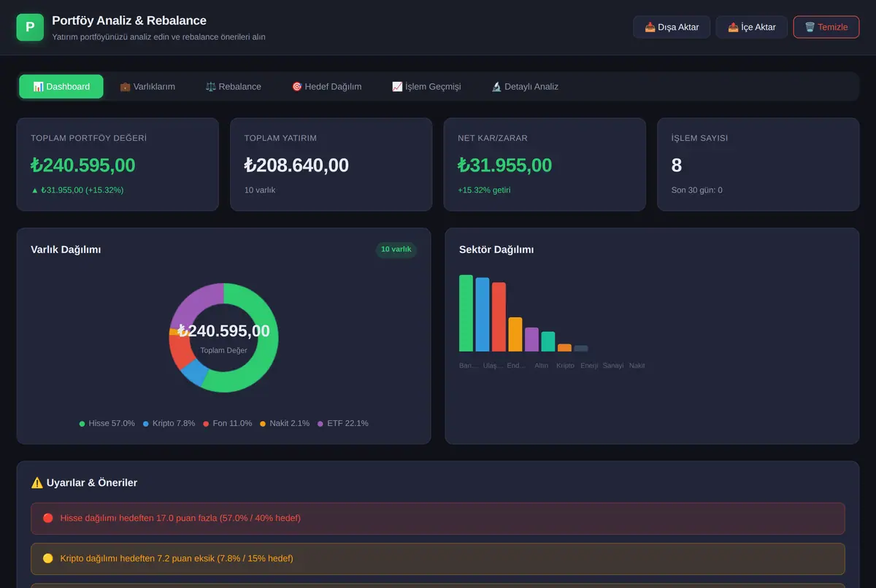This screenshot has width=876, height=588.
Task: Click the purple ETF segment of donut chart
Action: [197, 302]
